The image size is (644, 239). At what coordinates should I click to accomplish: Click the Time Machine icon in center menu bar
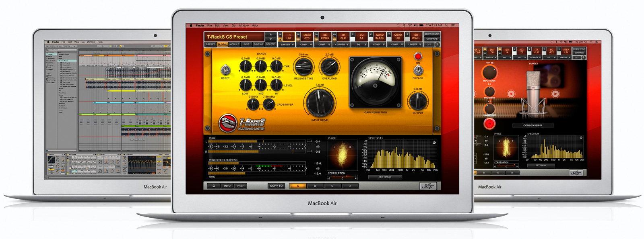[398, 25]
